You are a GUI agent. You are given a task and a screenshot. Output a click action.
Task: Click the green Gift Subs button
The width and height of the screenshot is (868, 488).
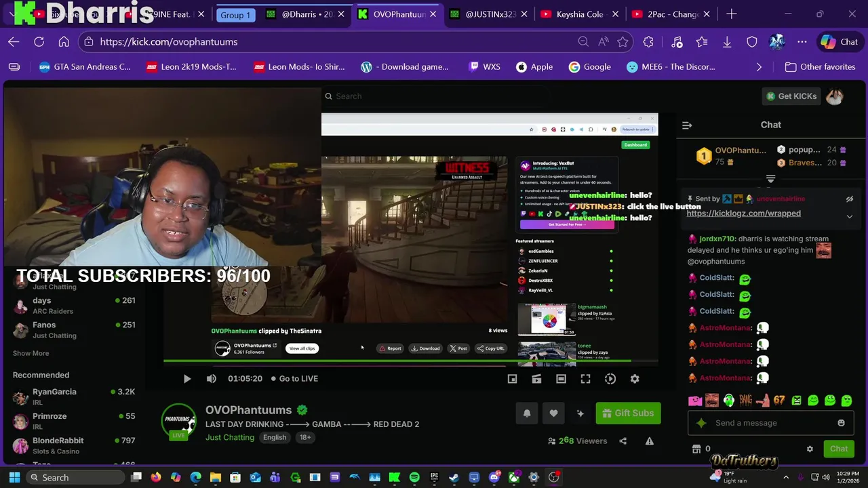(628, 413)
